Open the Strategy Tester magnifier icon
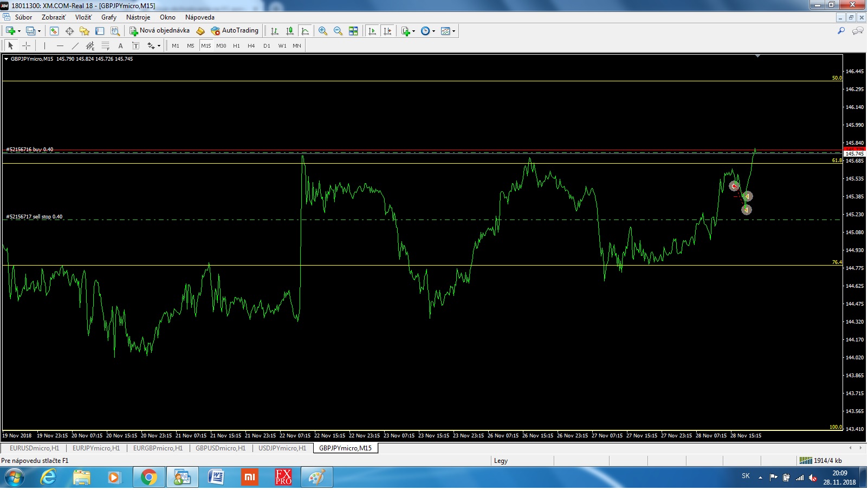 click(x=115, y=31)
